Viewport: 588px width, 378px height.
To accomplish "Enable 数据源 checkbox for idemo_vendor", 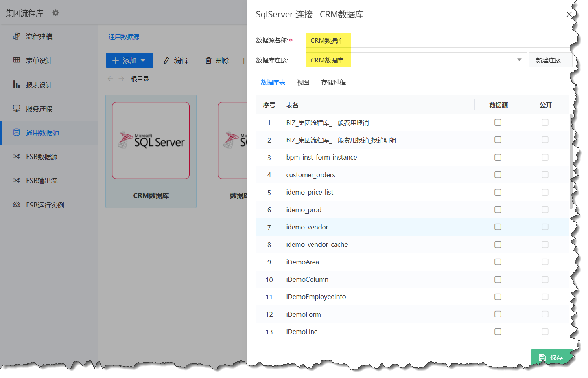I will pos(498,227).
